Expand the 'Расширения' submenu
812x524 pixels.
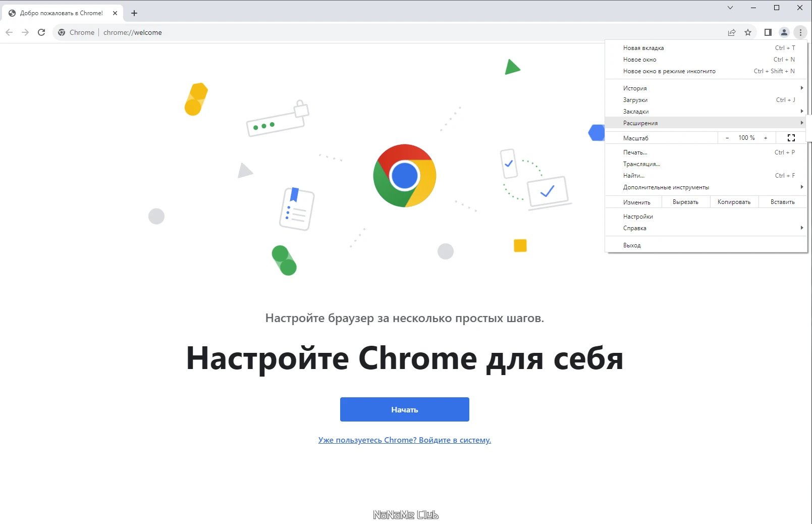(x=706, y=123)
